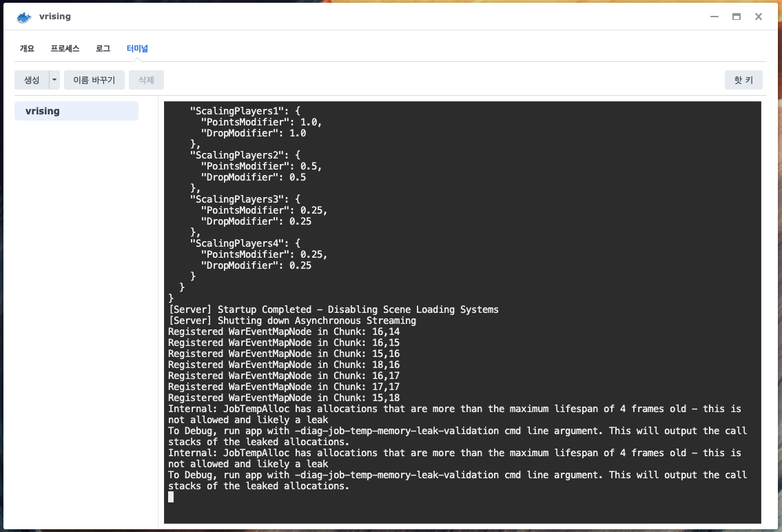The width and height of the screenshot is (782, 532).
Task: Click the line "[Server] Shutting down Asynchronous Streaming"
Action: pyautogui.click(x=291, y=320)
